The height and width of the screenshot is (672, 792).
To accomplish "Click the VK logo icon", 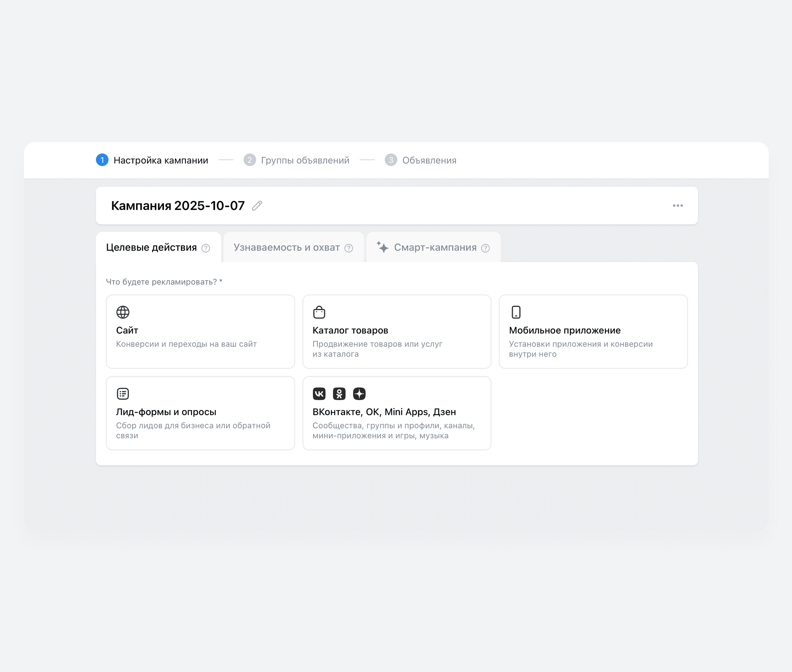I will pos(319,394).
